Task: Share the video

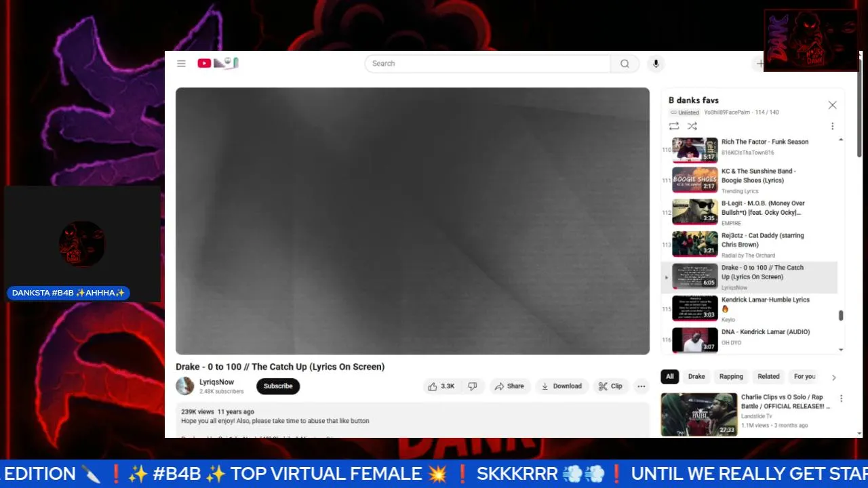Action: pyautogui.click(x=509, y=386)
